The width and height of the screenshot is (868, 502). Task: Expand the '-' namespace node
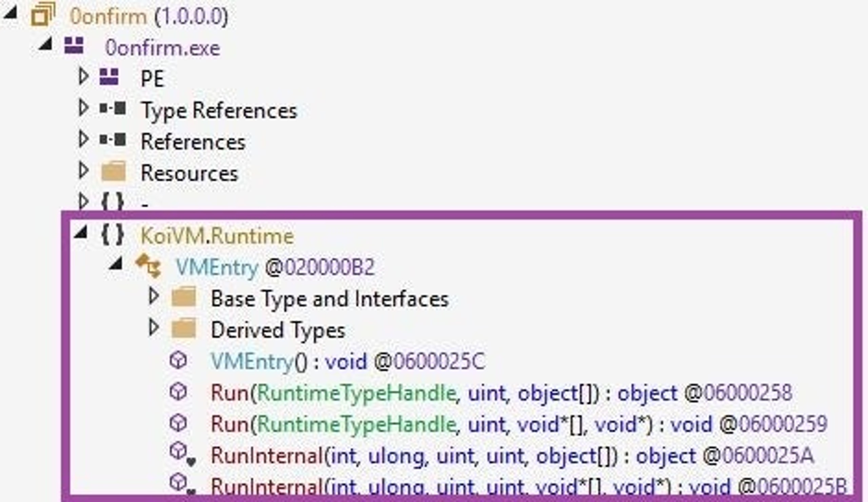(83, 201)
